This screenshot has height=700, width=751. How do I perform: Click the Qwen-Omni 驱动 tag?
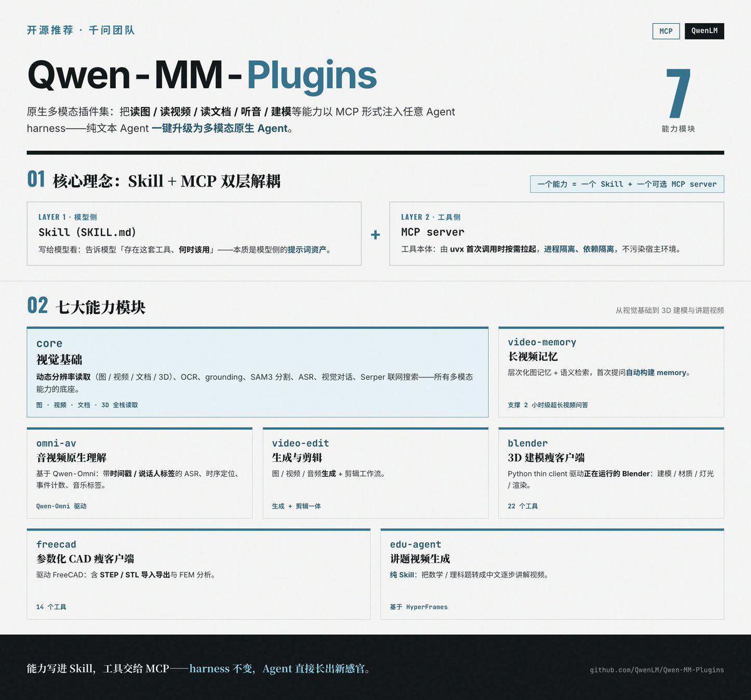click(x=61, y=506)
